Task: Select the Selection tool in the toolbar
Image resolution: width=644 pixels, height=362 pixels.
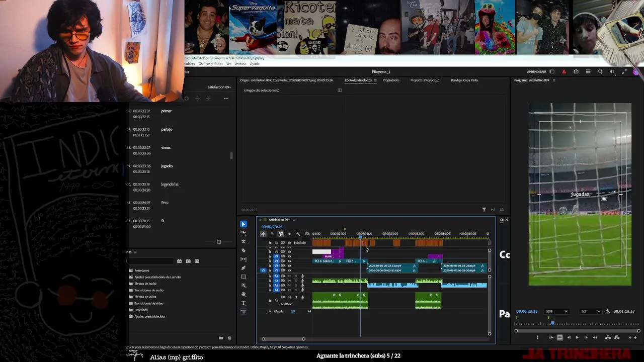Action: [x=244, y=224]
